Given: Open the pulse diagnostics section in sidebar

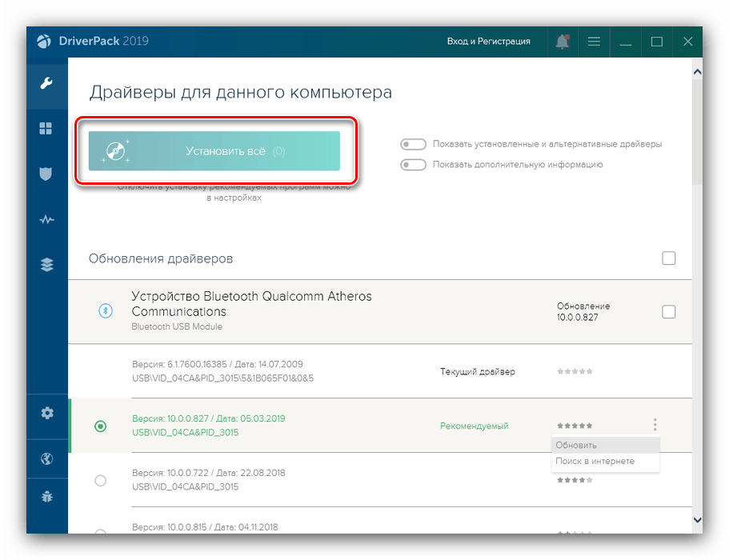Looking at the screenshot, I should point(47,220).
